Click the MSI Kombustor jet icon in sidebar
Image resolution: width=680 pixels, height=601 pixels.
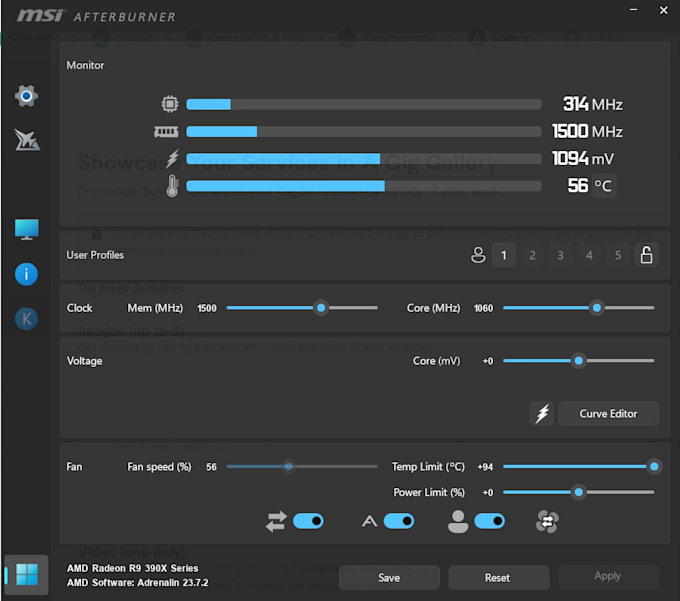pyautogui.click(x=27, y=140)
